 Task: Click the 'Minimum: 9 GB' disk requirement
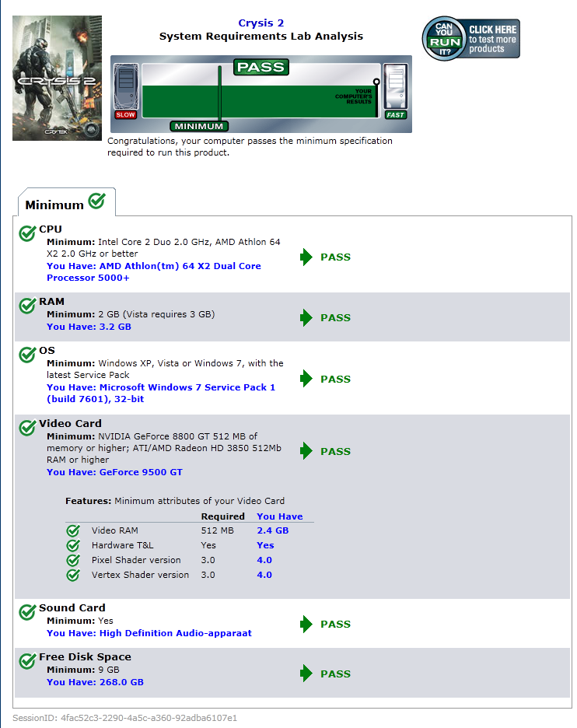coord(82,670)
